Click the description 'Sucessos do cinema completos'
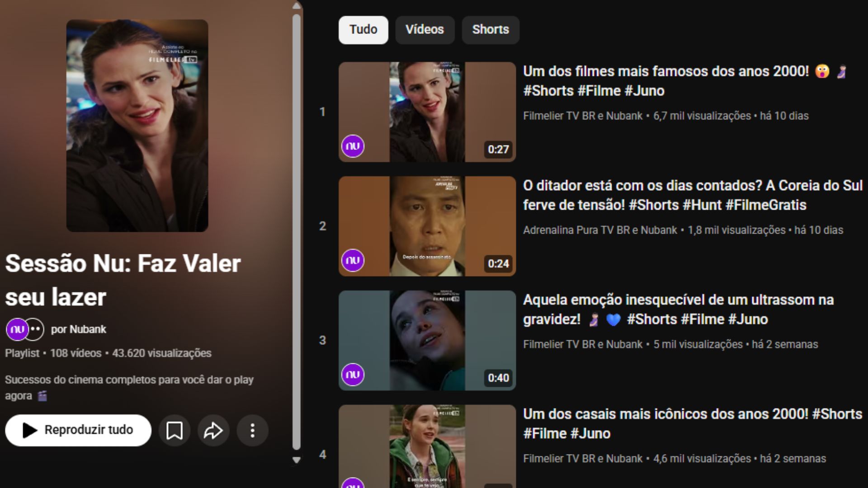This screenshot has width=868, height=488. (x=129, y=388)
